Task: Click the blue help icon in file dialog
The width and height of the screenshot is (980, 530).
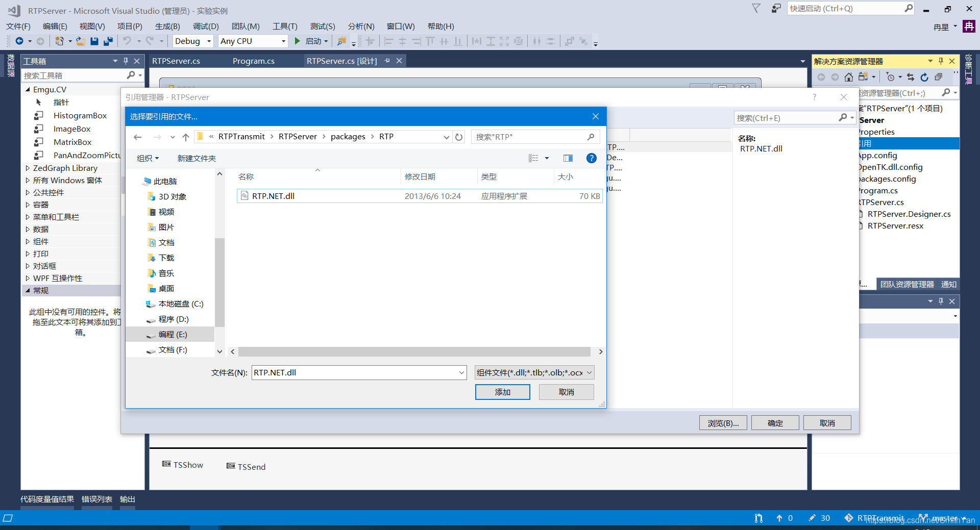Action: (592, 158)
